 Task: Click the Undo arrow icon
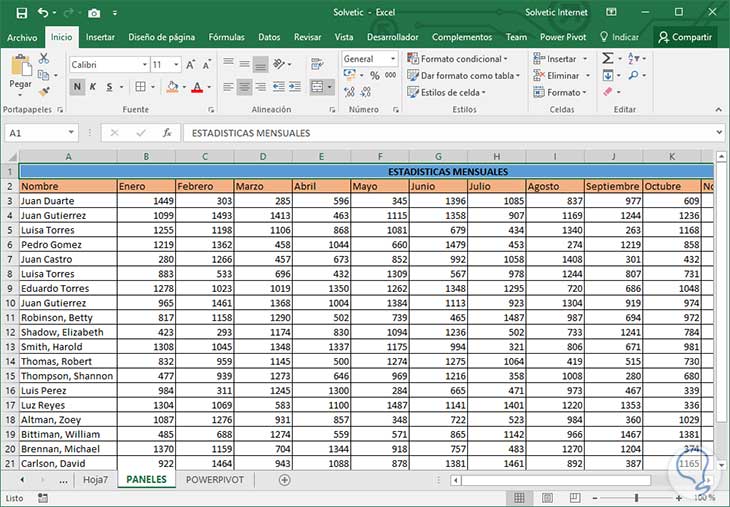tap(44, 12)
